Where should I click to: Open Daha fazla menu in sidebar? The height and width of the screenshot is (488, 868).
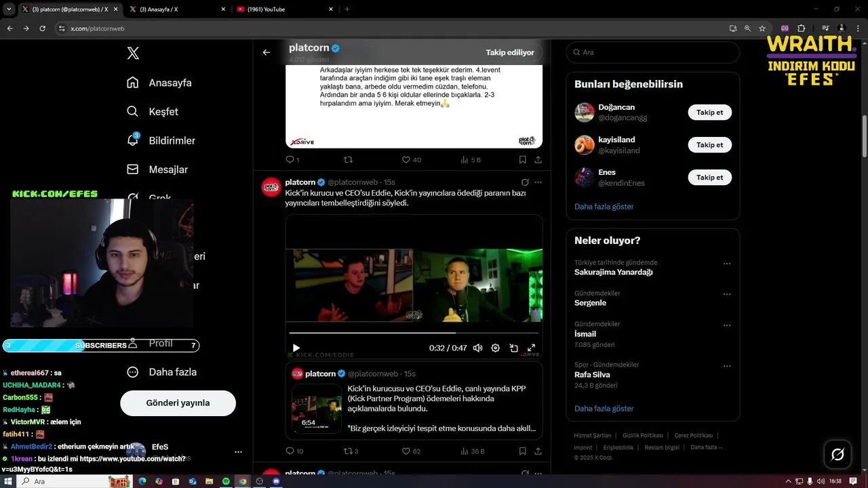(162, 372)
